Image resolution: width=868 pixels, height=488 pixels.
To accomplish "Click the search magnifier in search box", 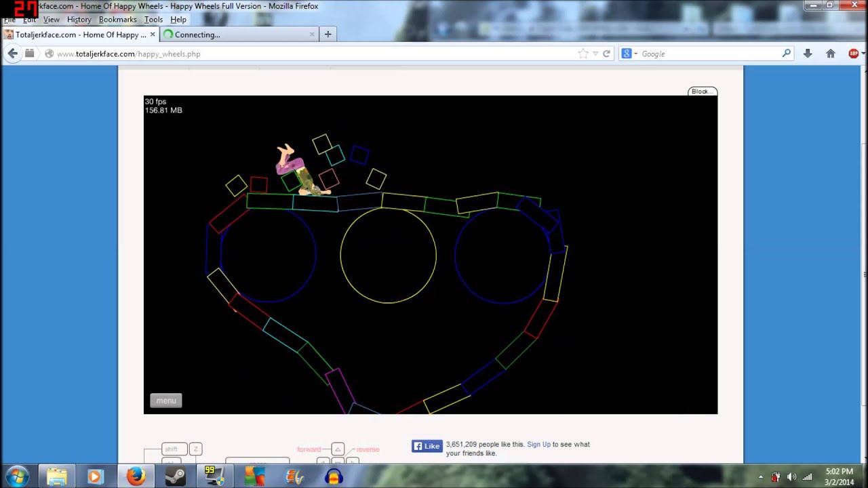I will point(786,54).
